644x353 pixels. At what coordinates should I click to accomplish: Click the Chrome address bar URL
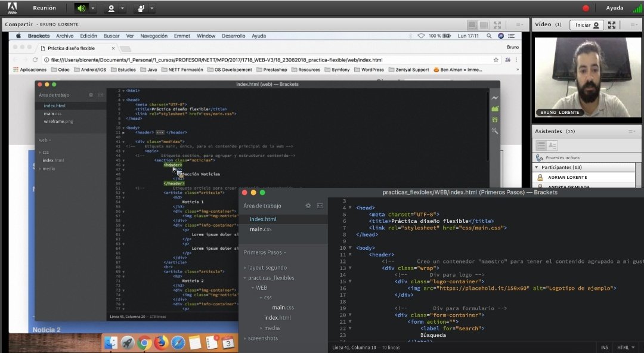pos(217,60)
